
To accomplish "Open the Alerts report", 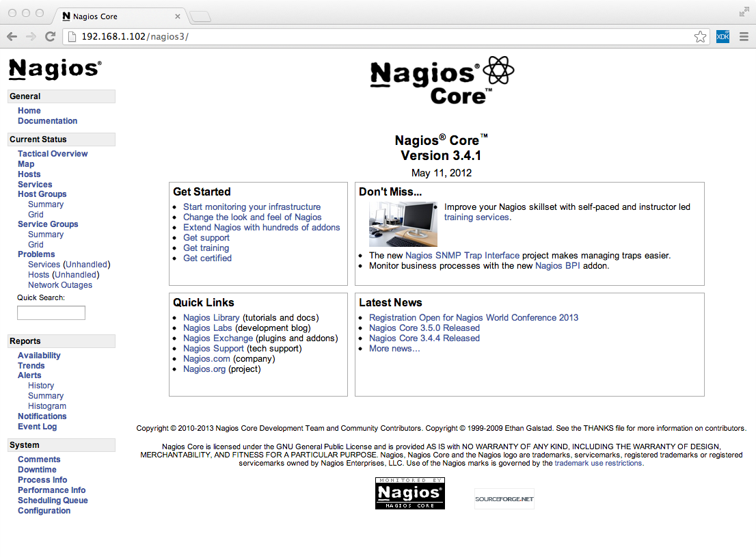I will coord(30,375).
